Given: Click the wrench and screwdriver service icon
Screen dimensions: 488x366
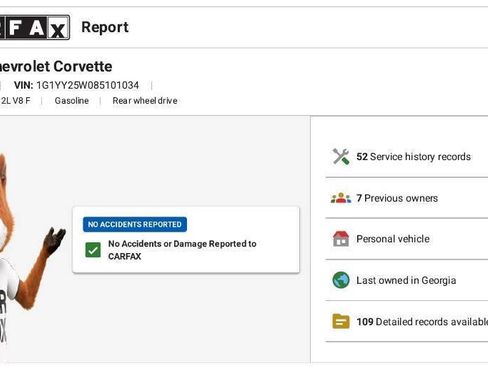Looking at the screenshot, I should (x=341, y=157).
